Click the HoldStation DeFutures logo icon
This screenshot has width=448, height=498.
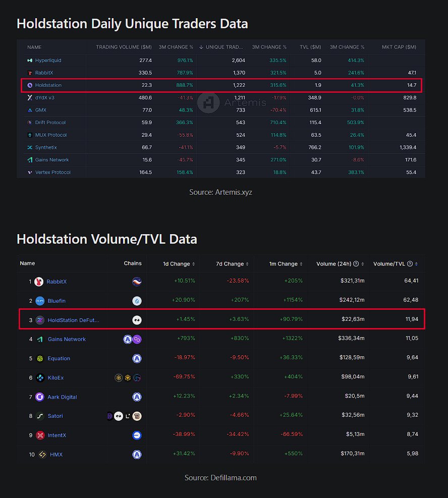coord(40,320)
